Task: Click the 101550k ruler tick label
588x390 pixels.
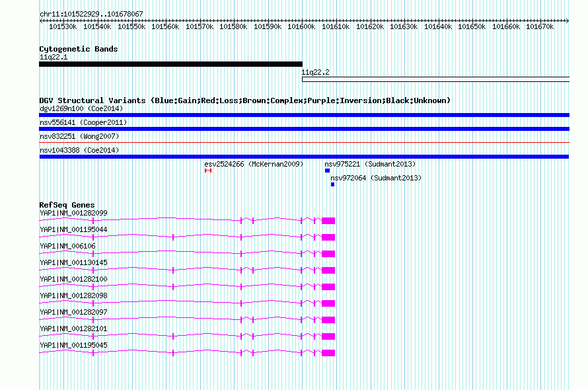Action: [131, 26]
